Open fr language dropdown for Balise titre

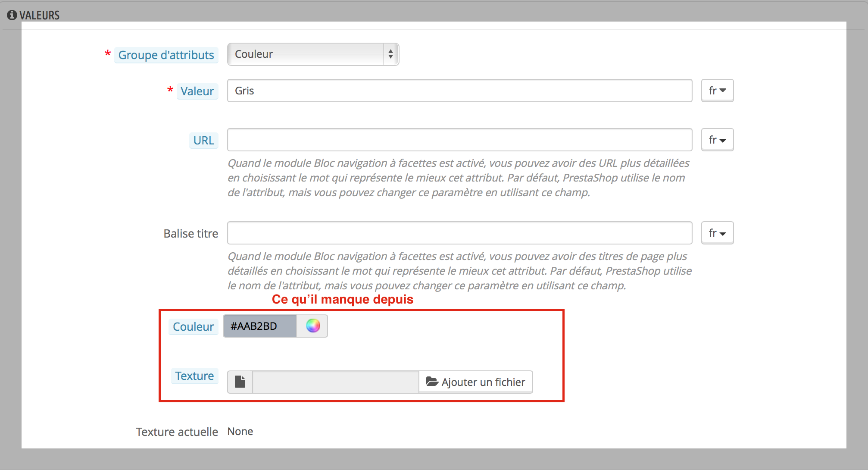(x=717, y=233)
